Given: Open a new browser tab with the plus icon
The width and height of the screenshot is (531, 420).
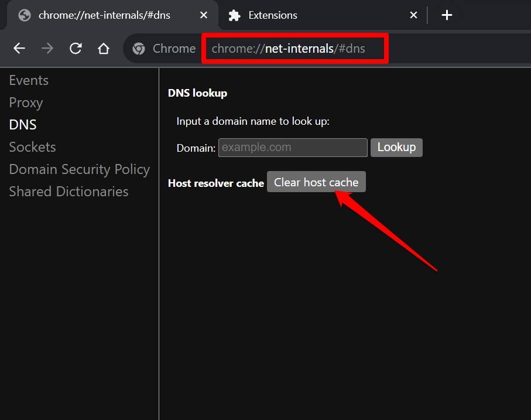Looking at the screenshot, I should point(447,15).
